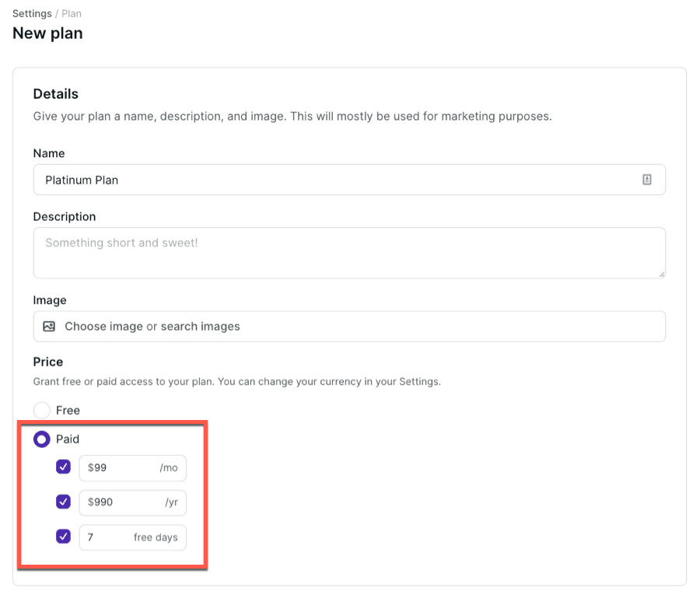
Task: Click the Description field label
Action: pyautogui.click(x=65, y=216)
